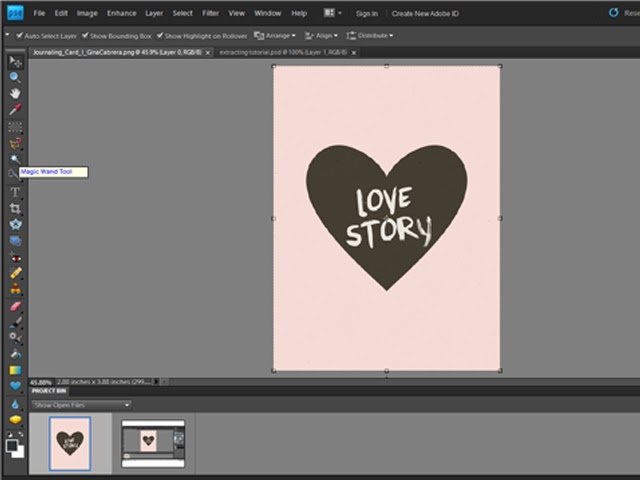
Task: Open the Edit menu
Action: pos(61,13)
